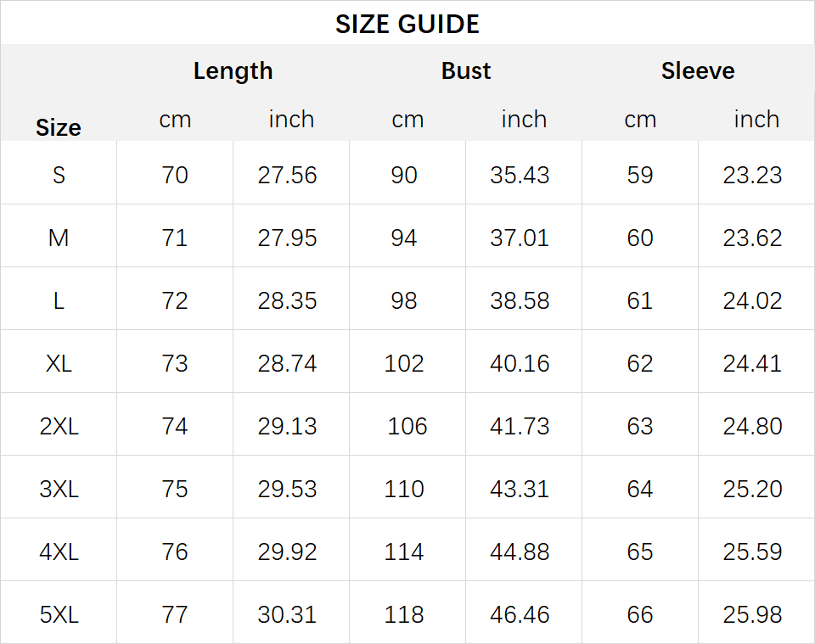
Task: Select the Length column header
Action: tap(233, 71)
